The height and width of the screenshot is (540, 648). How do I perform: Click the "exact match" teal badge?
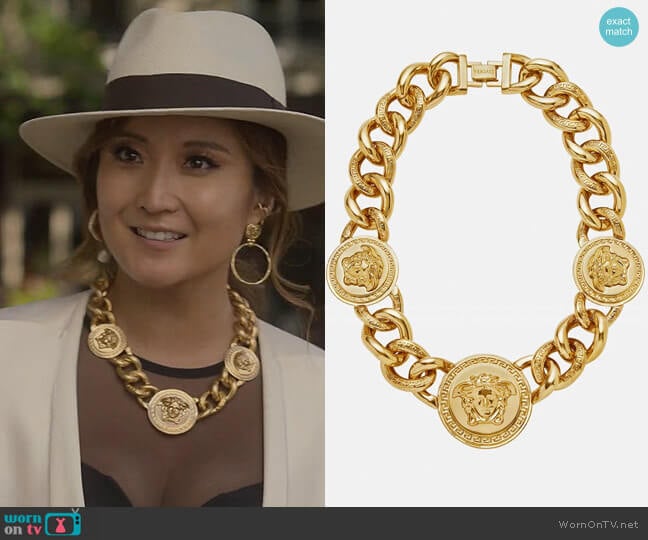tap(619, 27)
